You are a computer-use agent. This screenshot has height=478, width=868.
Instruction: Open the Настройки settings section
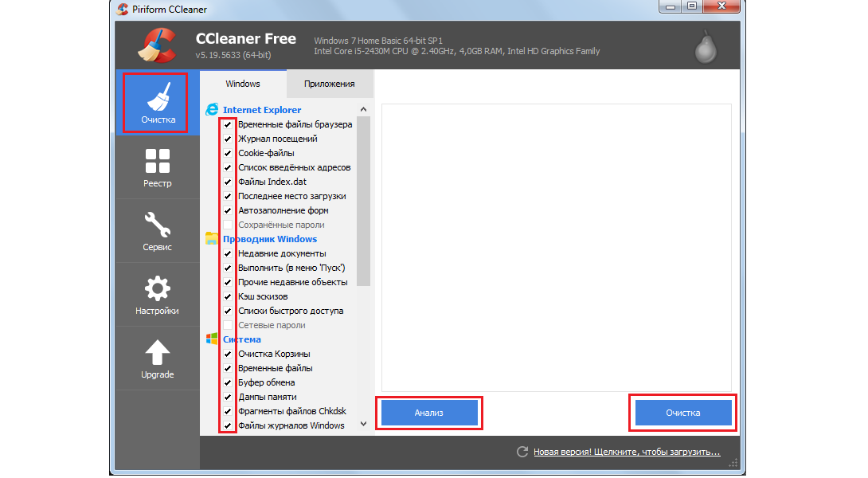point(157,295)
